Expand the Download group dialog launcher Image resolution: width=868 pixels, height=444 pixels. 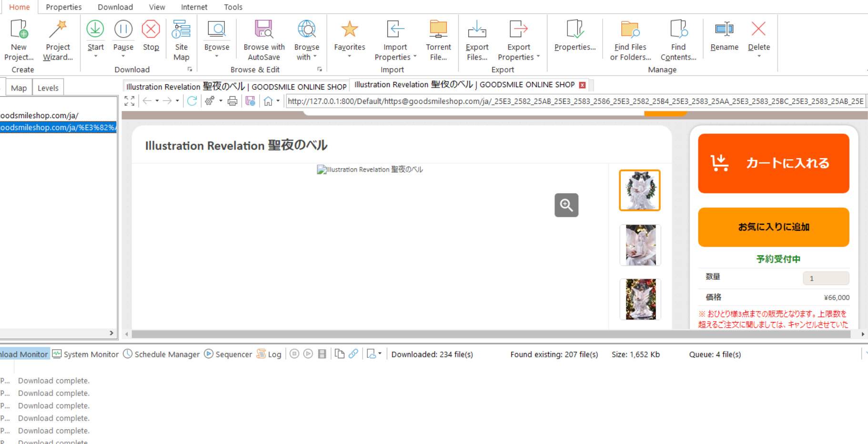190,70
